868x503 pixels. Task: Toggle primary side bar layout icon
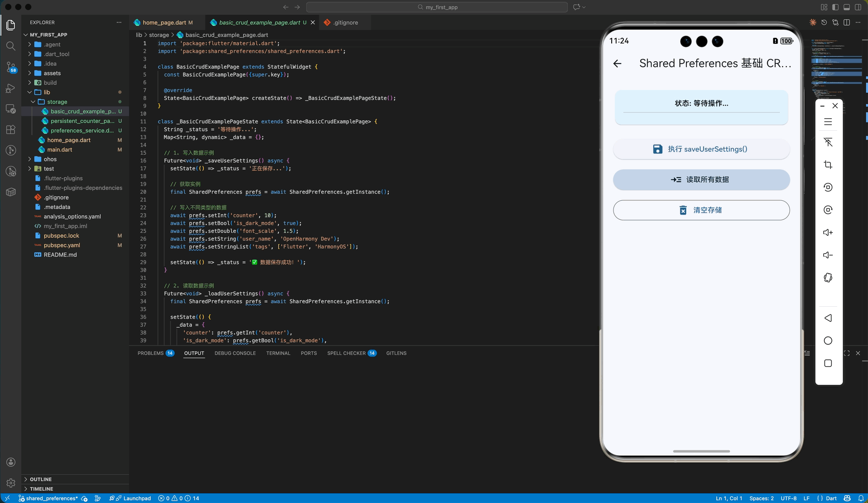pos(835,7)
